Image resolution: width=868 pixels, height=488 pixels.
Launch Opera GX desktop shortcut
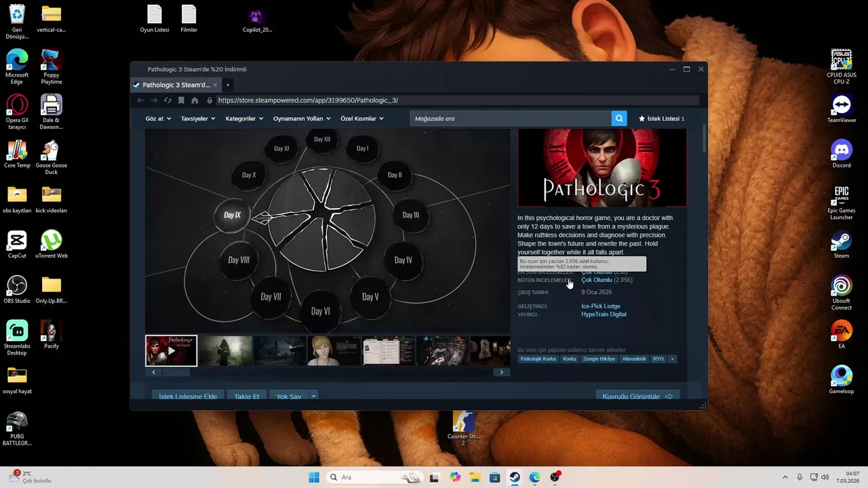(x=17, y=112)
